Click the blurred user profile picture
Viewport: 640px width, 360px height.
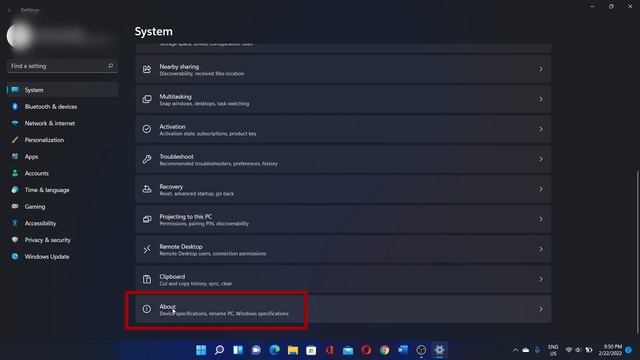pos(19,36)
